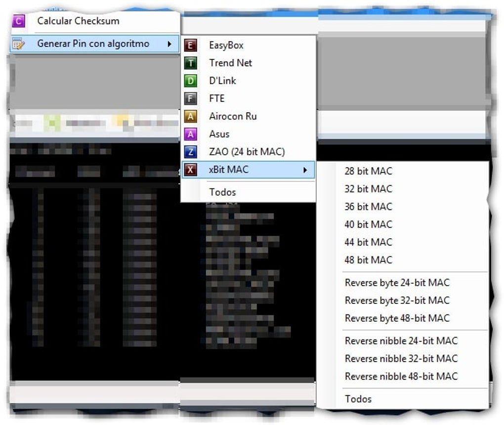Image resolution: width=504 pixels, height=425 pixels.
Task: Click the gray F FTE icon
Action: coord(191,98)
